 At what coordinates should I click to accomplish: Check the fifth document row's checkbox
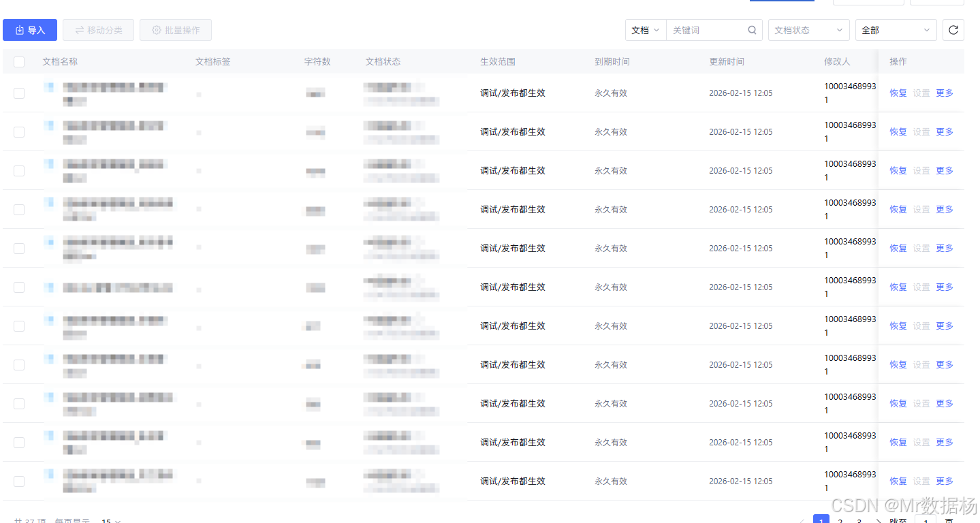(x=19, y=249)
